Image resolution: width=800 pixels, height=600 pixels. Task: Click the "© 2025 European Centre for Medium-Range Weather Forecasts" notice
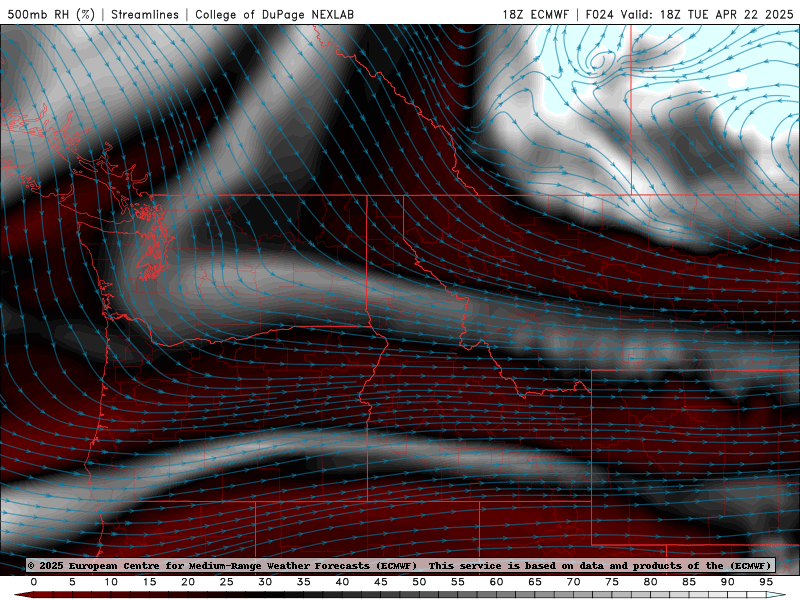[222, 566]
